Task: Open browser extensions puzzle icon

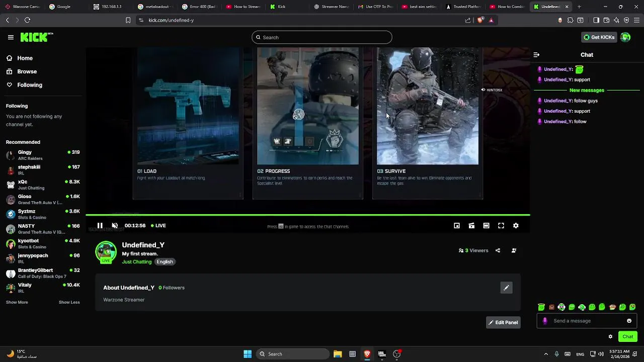Action: tap(570, 20)
